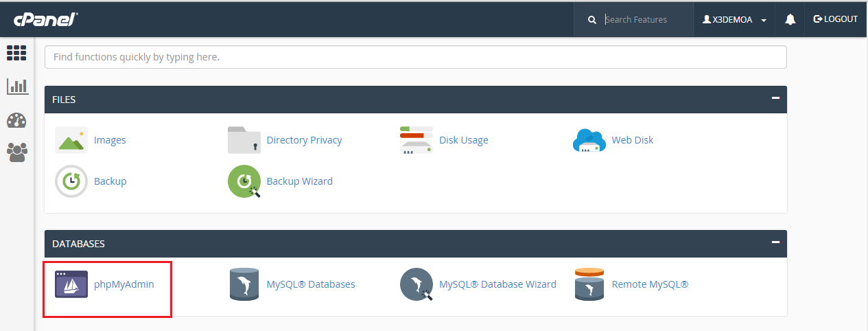This screenshot has height=331, width=868.
Task: Click the phpMyAdmin sailboat icon
Action: tap(71, 284)
